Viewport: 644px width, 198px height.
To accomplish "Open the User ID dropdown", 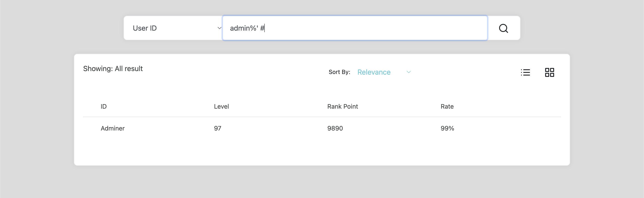I will pos(173,28).
